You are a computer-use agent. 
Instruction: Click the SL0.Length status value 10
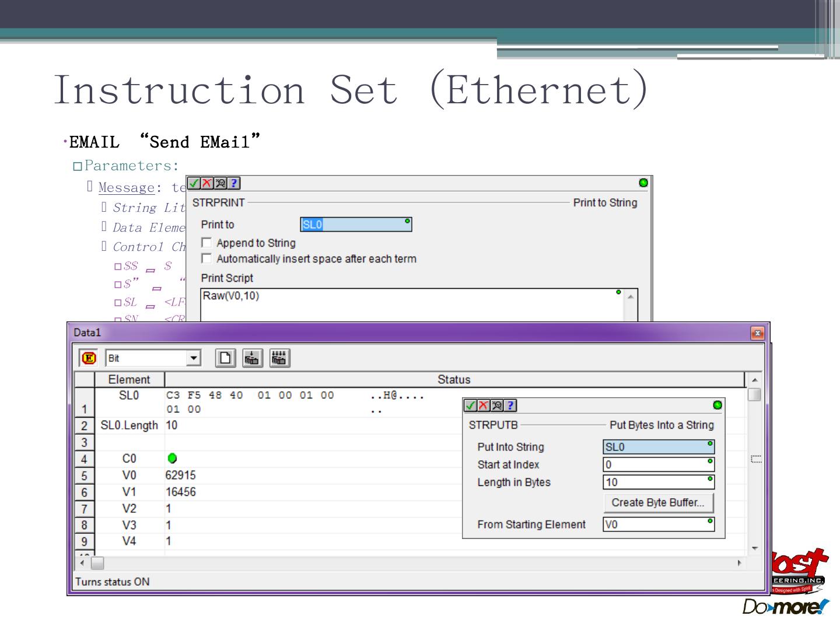point(171,425)
